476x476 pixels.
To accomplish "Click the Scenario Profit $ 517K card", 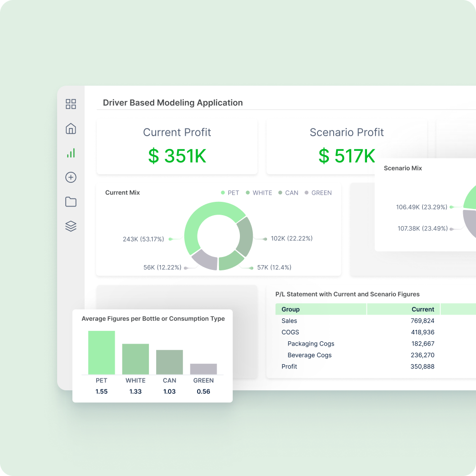I will coord(347,146).
